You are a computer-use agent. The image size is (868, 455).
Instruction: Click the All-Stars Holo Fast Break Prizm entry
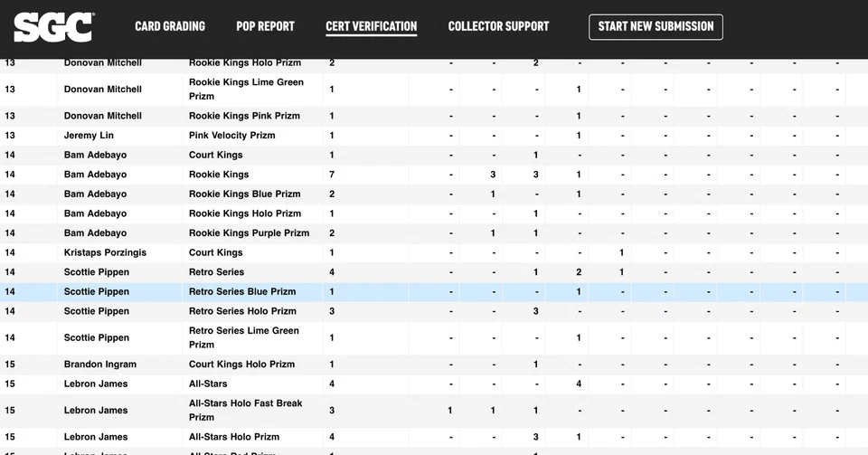[x=245, y=411]
